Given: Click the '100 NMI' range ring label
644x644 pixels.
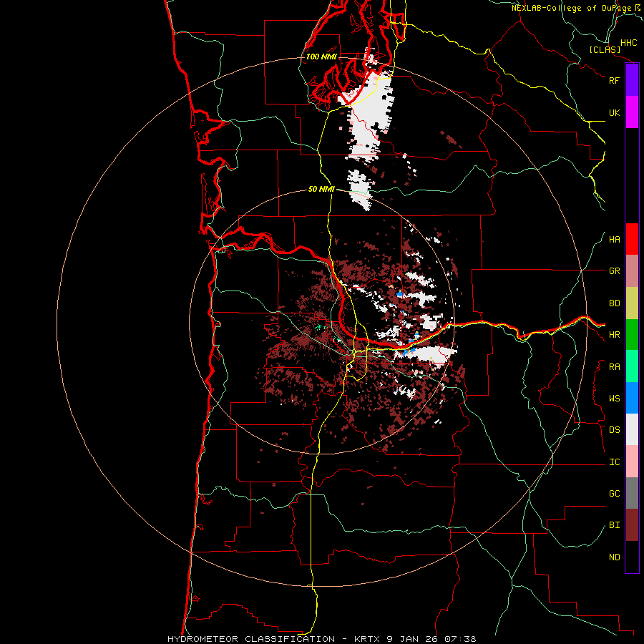Looking at the screenshot, I should click(321, 57).
